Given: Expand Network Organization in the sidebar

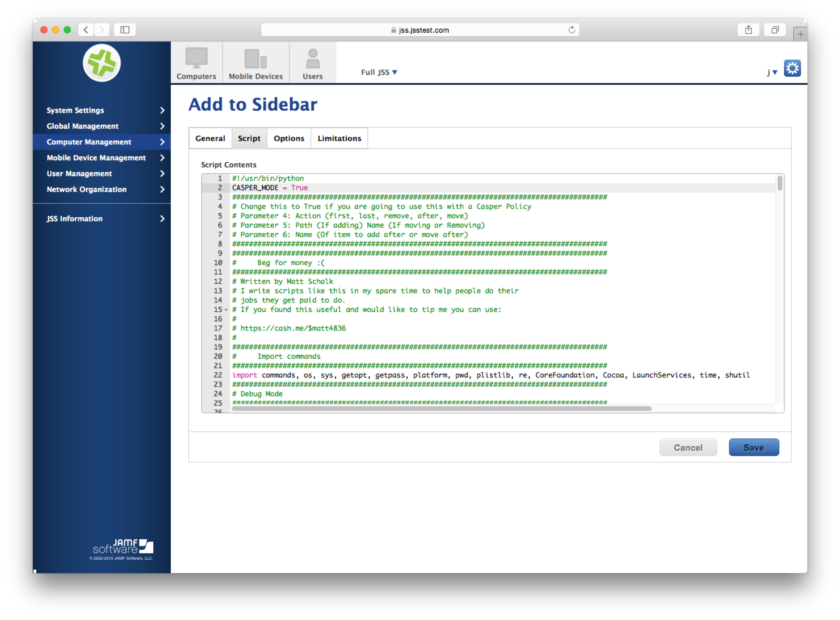Looking at the screenshot, I should click(x=102, y=189).
